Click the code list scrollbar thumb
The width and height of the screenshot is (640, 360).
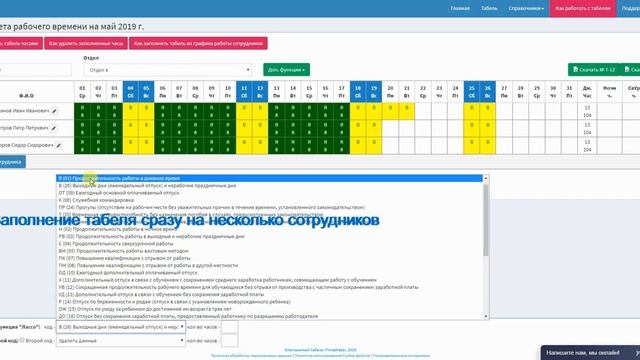tap(486, 220)
